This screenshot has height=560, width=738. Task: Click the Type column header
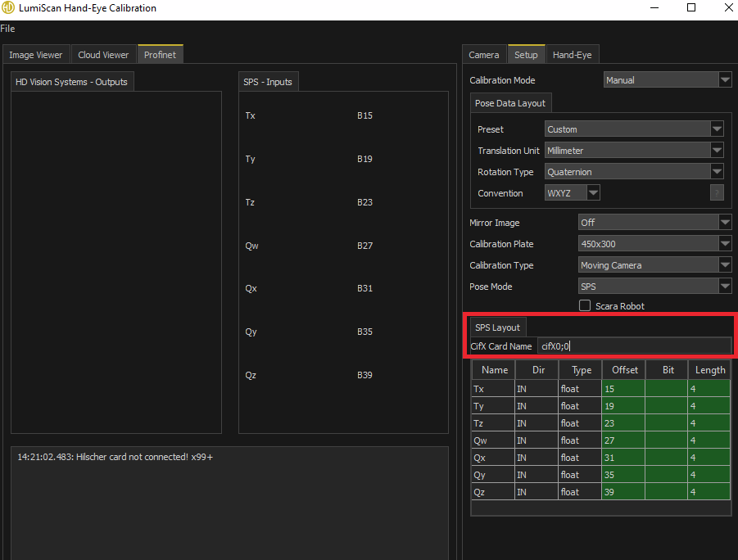581,370
